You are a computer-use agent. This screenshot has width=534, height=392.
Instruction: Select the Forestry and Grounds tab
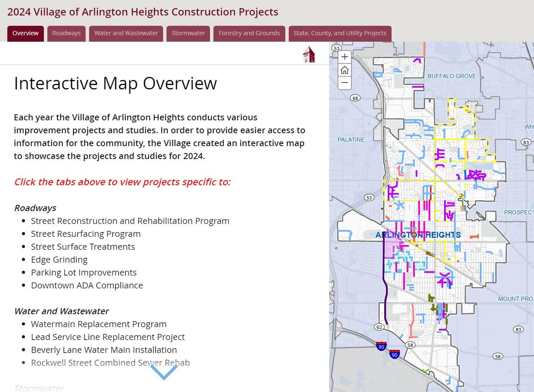[249, 33]
